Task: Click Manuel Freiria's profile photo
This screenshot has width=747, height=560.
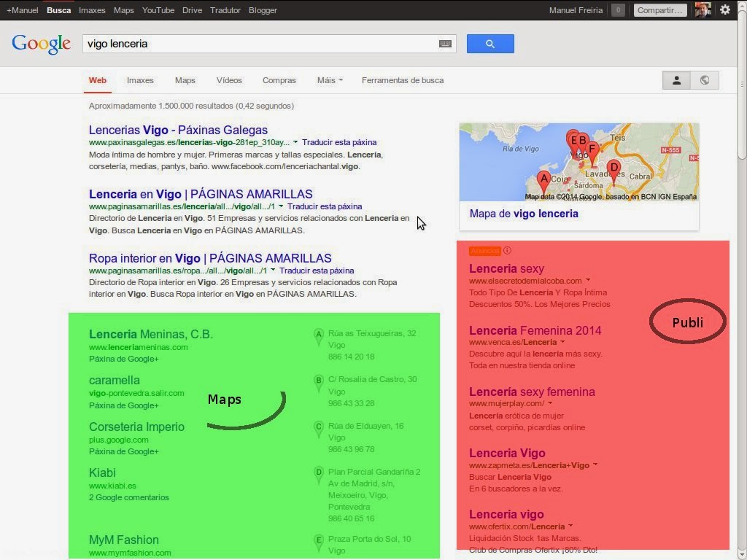Action: tap(702, 9)
